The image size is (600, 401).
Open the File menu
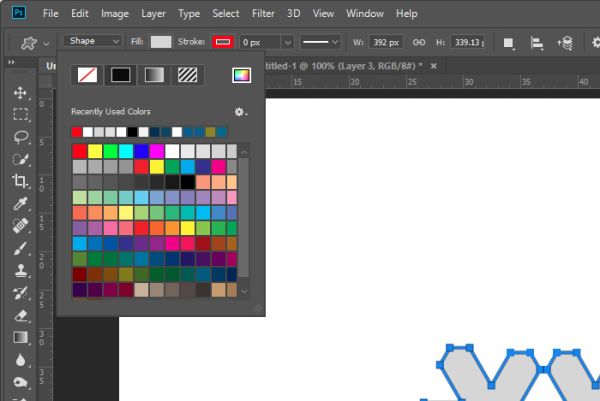[x=51, y=14]
